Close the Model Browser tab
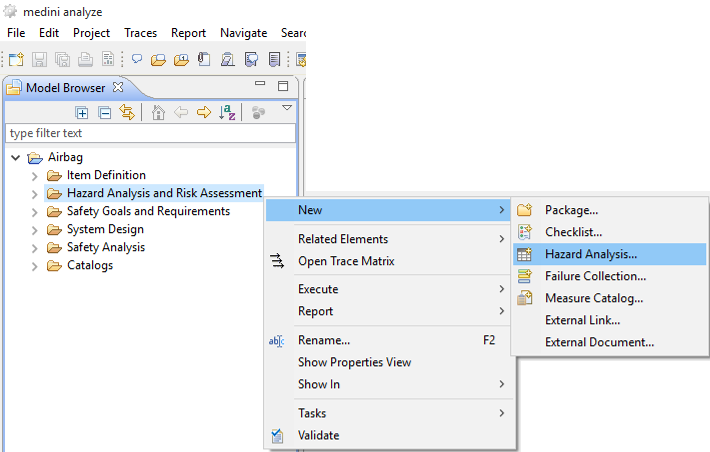The image size is (710, 452). (x=117, y=87)
